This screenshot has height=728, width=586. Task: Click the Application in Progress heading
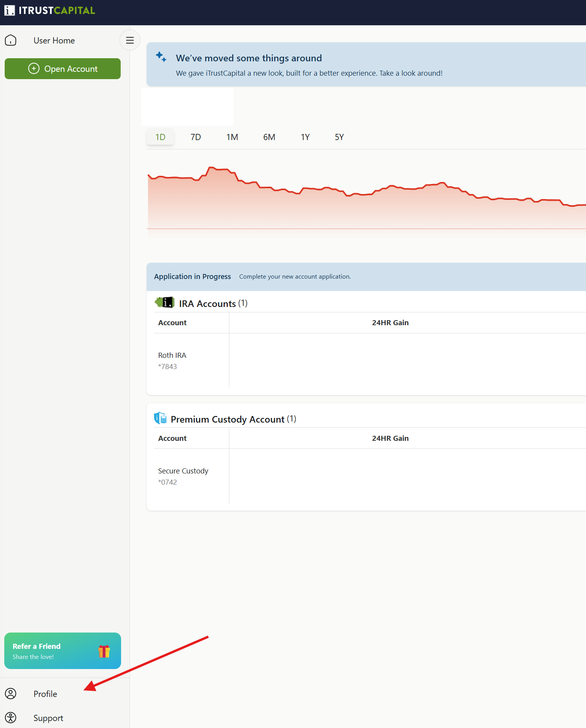192,277
